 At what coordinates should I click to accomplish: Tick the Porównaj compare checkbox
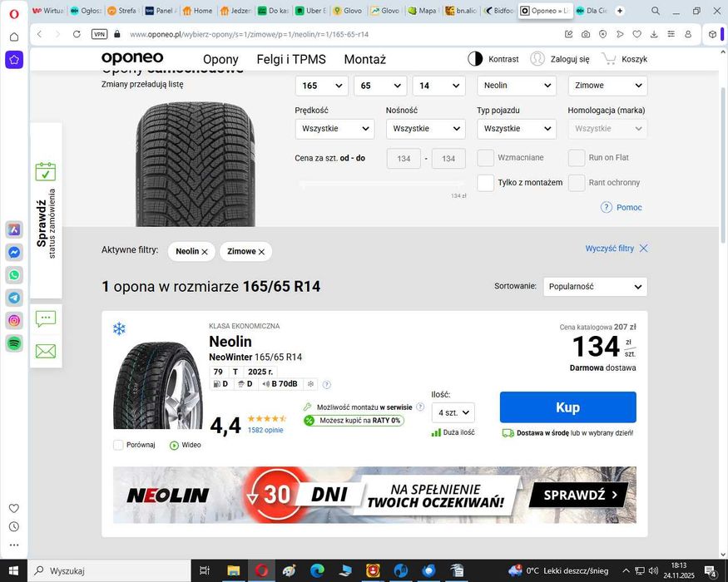point(118,445)
